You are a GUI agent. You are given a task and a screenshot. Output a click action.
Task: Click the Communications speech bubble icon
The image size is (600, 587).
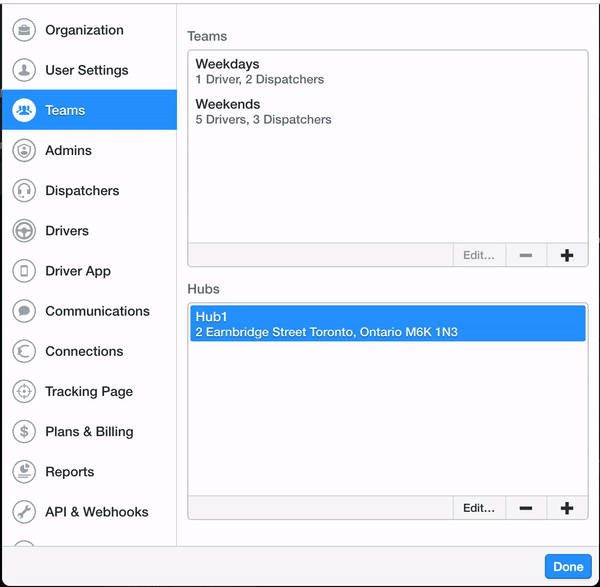(x=24, y=311)
